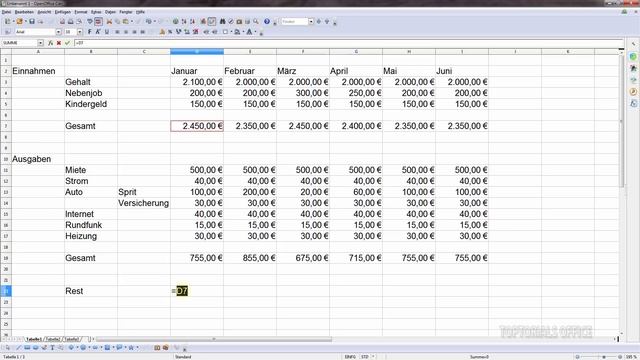
Task: Copy selection with the Copy icon
Action: point(118,21)
